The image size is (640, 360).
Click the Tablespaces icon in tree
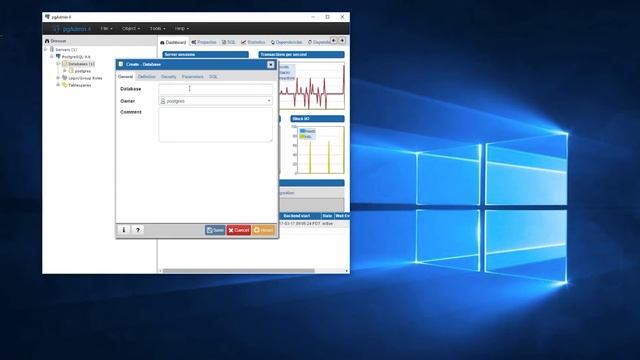[x=64, y=85]
